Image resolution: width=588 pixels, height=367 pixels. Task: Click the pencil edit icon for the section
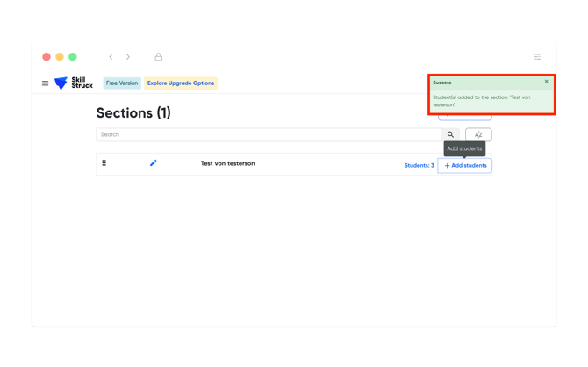click(x=153, y=163)
